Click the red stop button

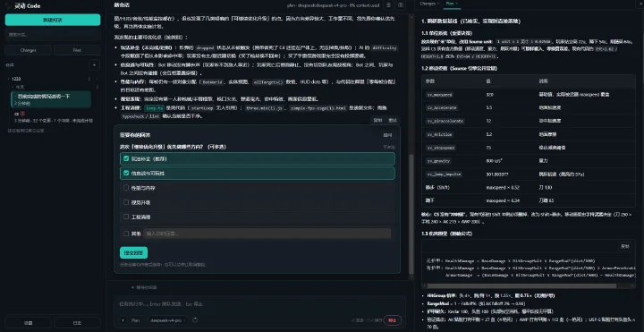pyautogui.click(x=393, y=320)
